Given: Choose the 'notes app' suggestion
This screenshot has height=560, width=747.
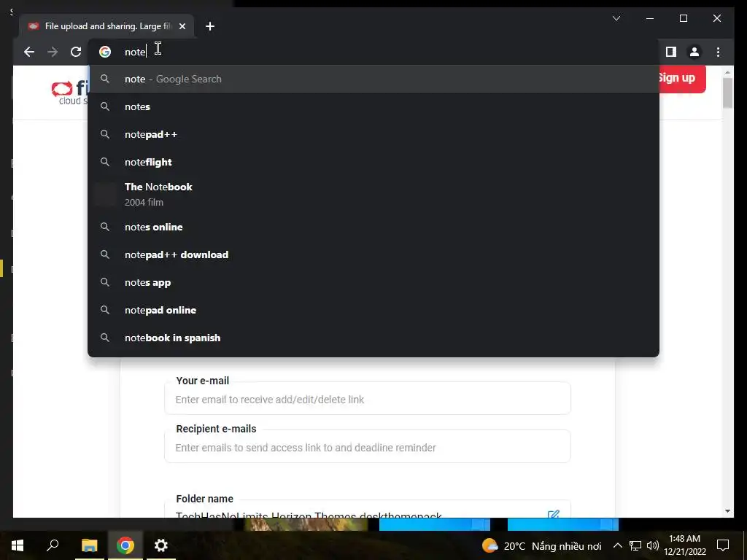Looking at the screenshot, I should pyautogui.click(x=373, y=282).
